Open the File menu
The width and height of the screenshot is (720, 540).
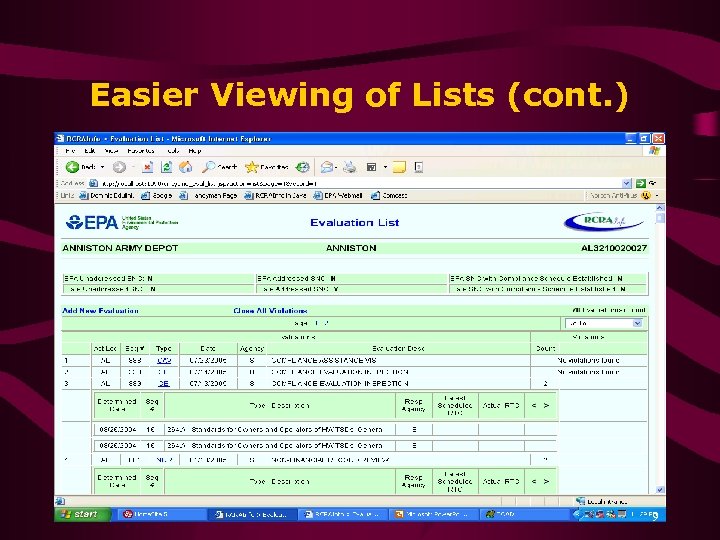(70, 151)
